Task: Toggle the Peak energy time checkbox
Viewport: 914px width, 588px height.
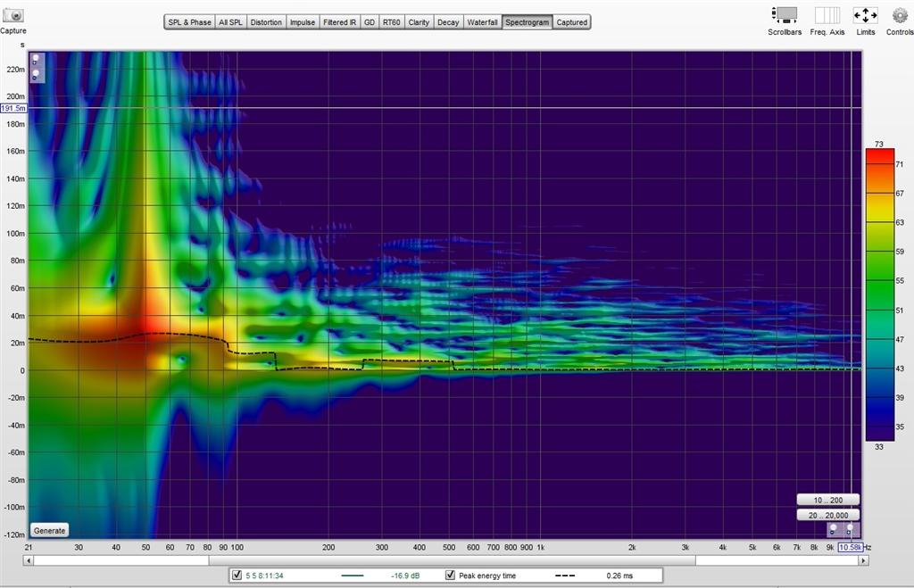Action: [x=450, y=576]
